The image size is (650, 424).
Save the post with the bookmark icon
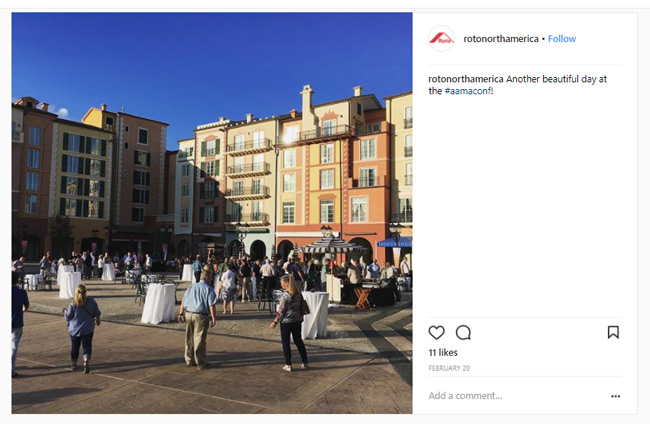(613, 332)
